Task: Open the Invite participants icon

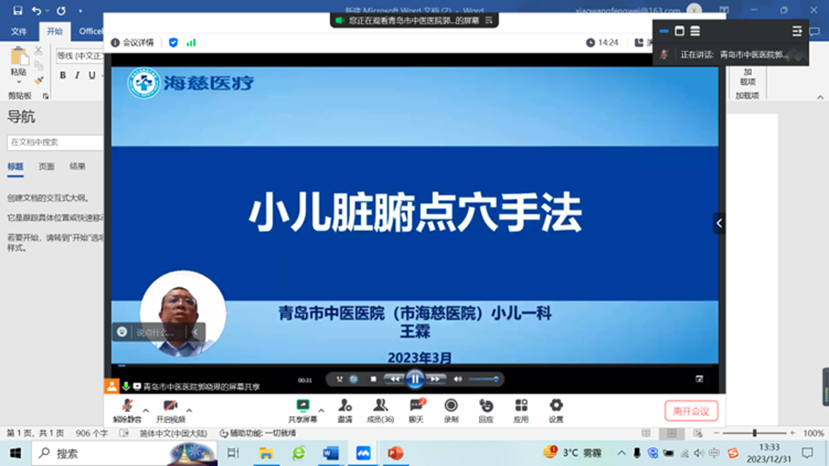Action: (345, 411)
